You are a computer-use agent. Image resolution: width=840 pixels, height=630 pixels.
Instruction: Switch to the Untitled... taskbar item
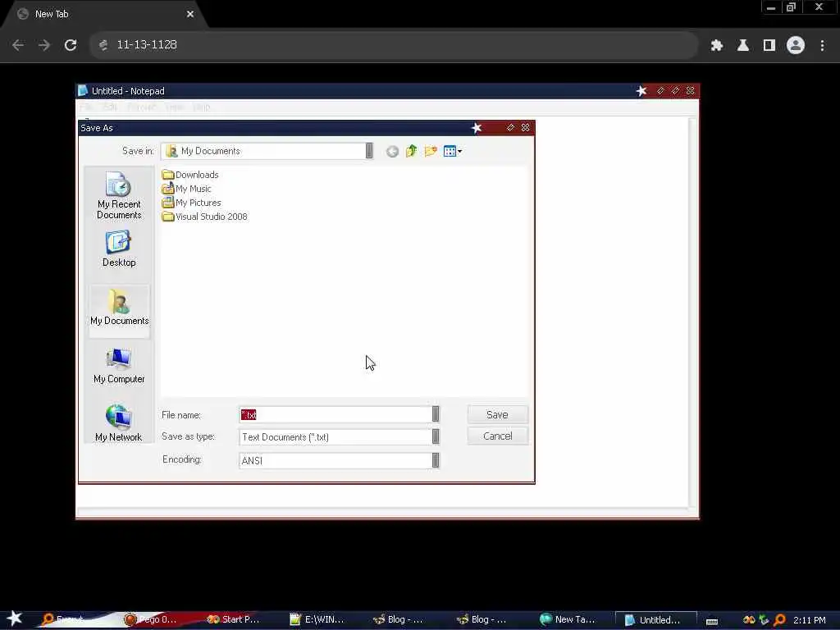coord(655,620)
